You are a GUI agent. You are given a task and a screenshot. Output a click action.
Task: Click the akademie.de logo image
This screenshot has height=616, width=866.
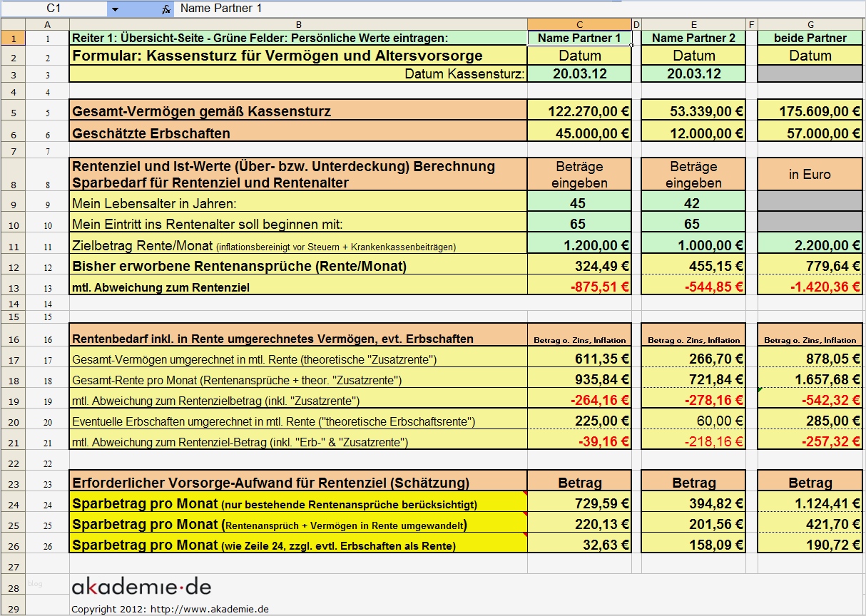pos(140,586)
